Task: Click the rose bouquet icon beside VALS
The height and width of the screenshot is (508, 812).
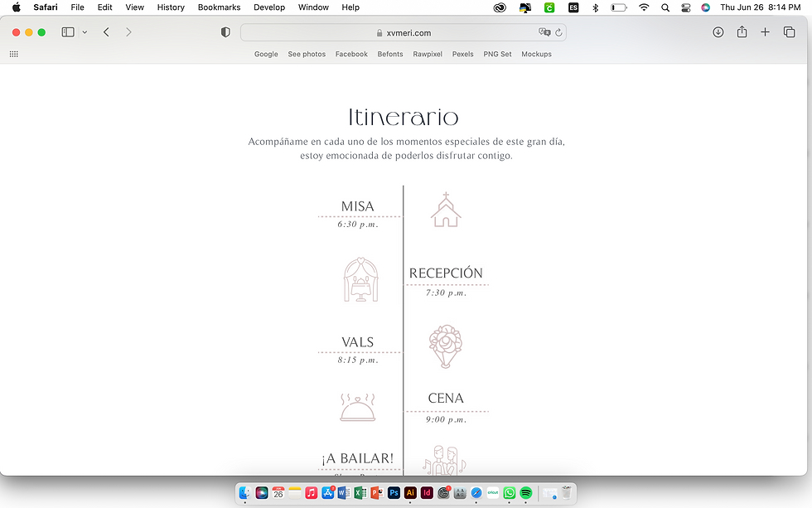Action: (x=446, y=346)
